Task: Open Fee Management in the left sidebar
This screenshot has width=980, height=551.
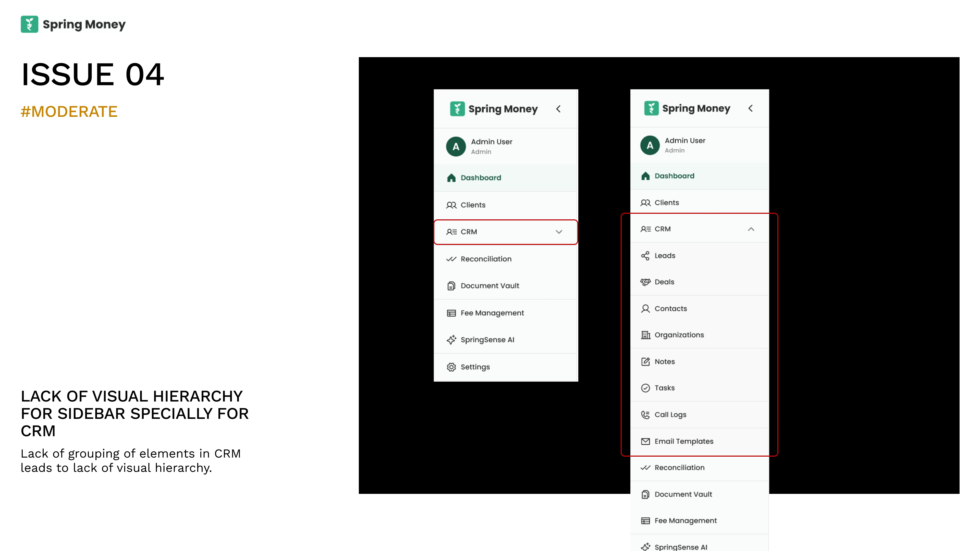Action: click(492, 313)
